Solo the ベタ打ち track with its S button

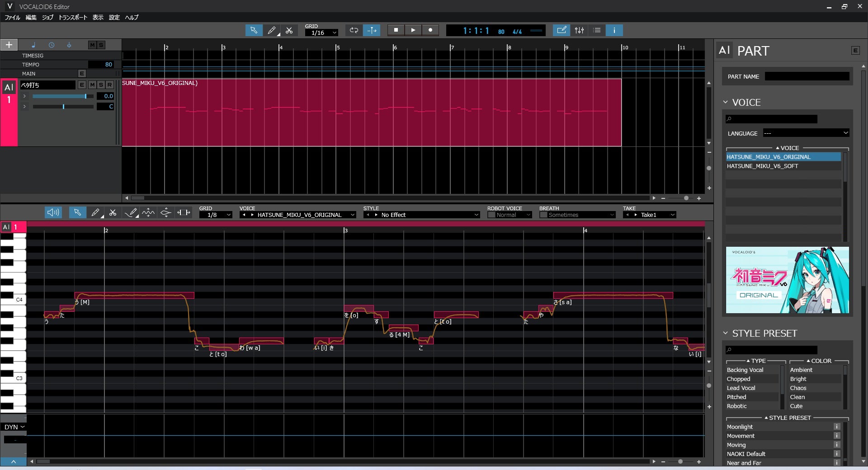pyautogui.click(x=100, y=85)
